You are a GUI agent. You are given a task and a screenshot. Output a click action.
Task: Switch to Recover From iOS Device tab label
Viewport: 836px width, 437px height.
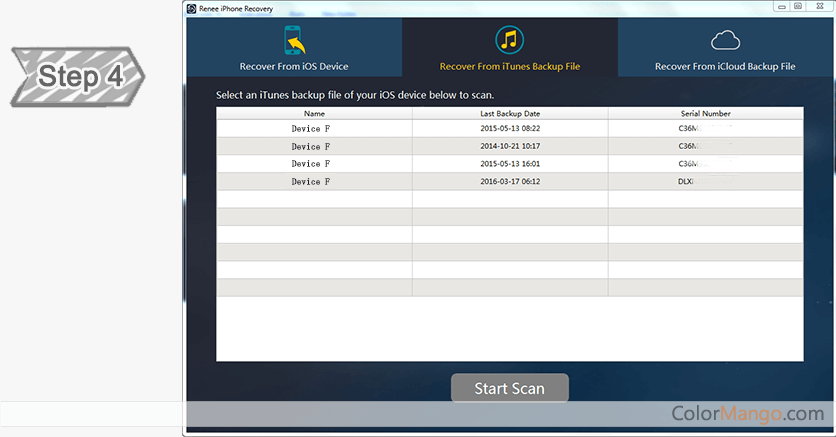click(x=294, y=67)
